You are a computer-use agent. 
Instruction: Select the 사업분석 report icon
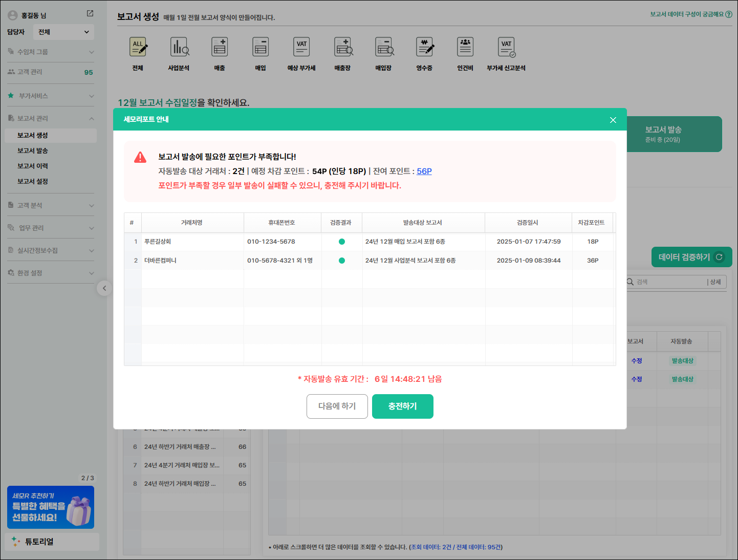pos(179,48)
